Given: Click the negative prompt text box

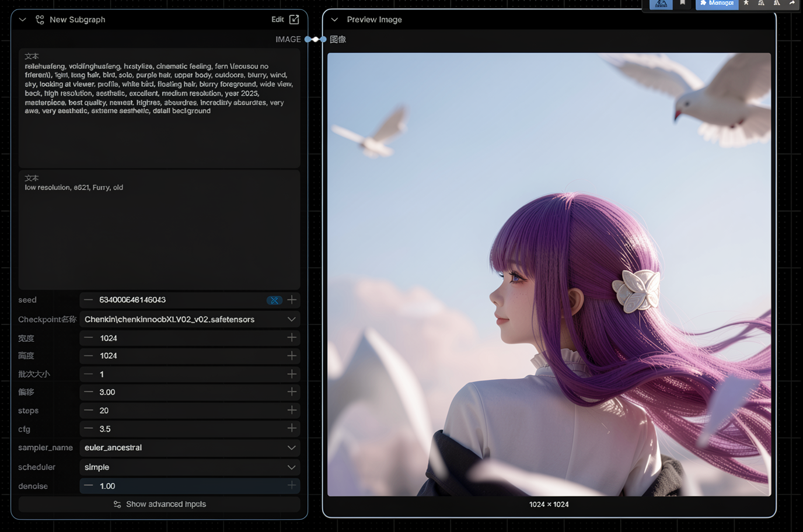Looking at the screenshot, I should (159, 233).
